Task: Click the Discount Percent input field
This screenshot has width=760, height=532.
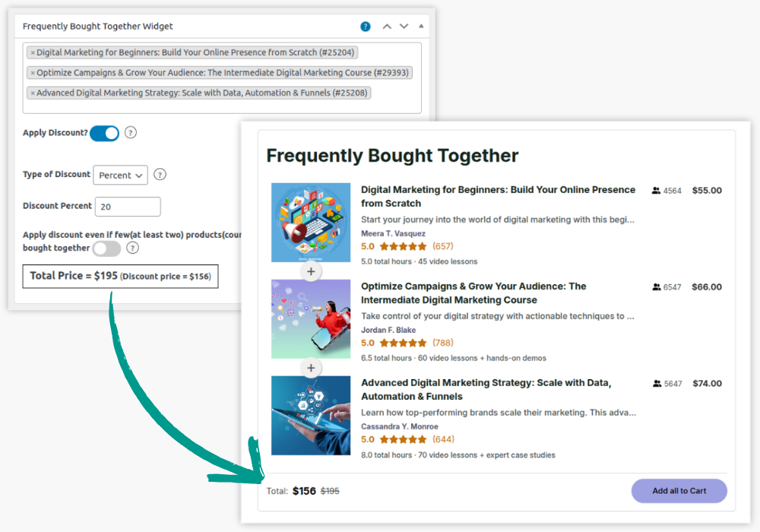Action: 128,207
